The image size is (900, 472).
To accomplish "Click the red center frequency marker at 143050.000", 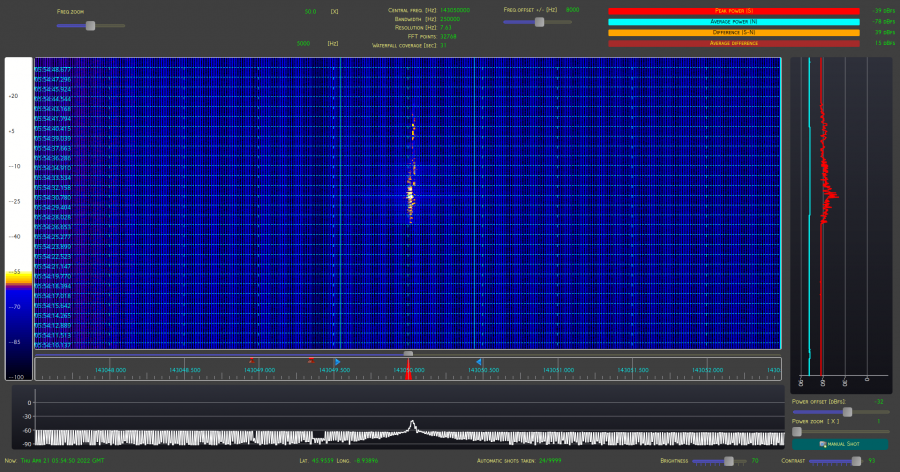I will [408, 369].
